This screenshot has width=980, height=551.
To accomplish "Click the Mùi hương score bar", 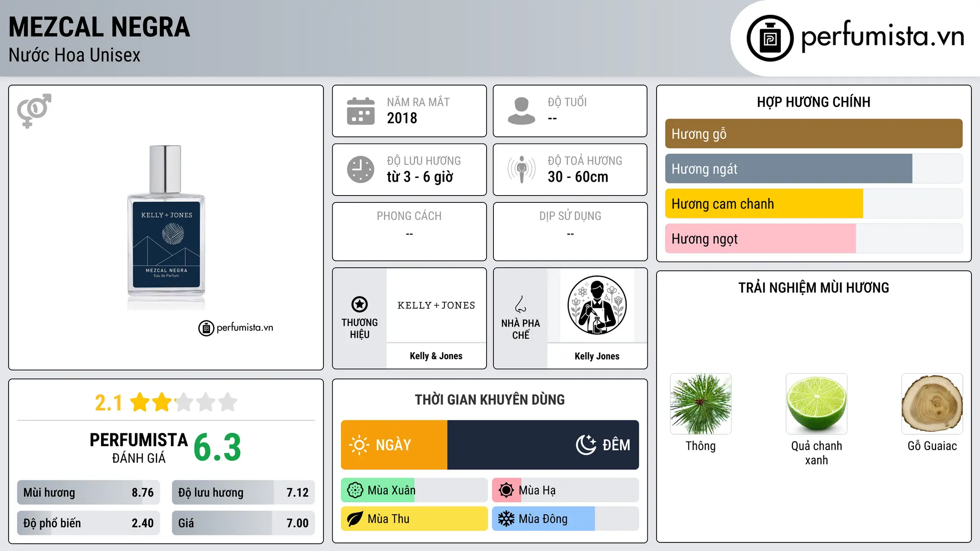I will pyautogui.click(x=89, y=493).
